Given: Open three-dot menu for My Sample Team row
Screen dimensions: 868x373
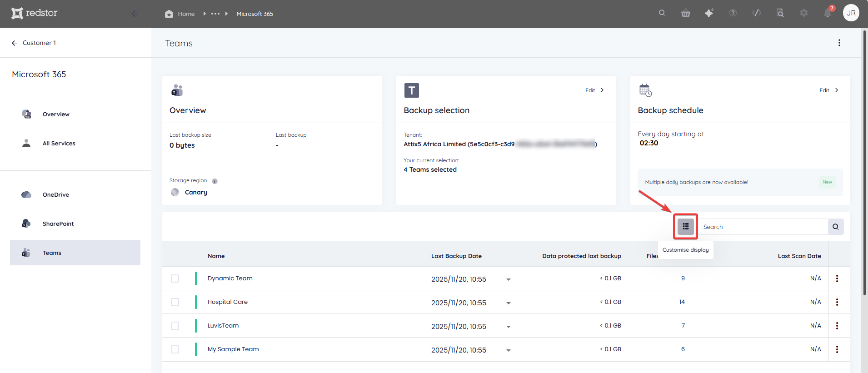Looking at the screenshot, I should pyautogui.click(x=837, y=349).
